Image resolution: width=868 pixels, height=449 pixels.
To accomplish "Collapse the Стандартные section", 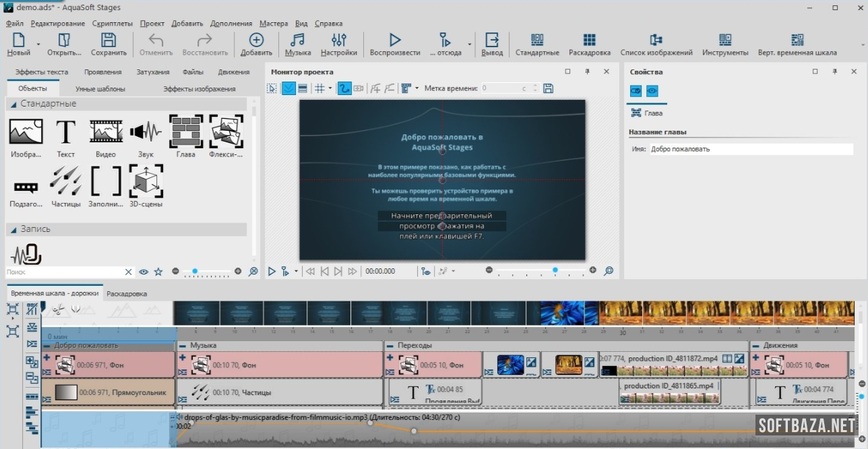I will (x=13, y=104).
